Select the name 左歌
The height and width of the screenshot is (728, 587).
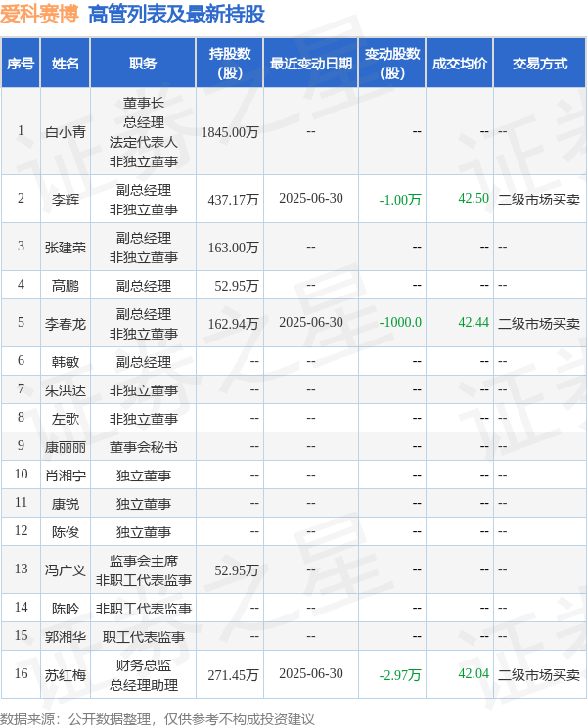(66, 419)
